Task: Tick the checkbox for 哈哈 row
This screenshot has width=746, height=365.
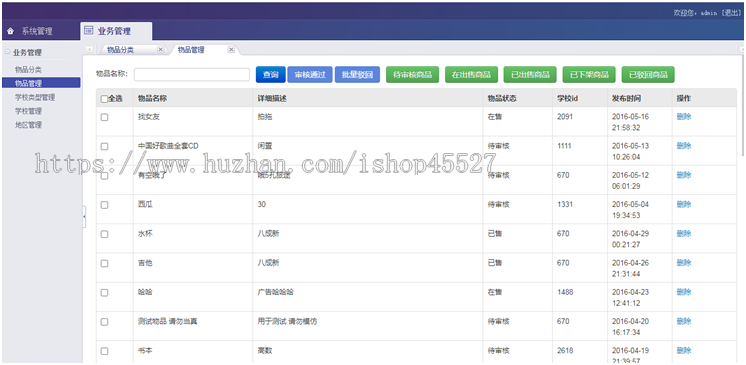Action: (x=104, y=293)
